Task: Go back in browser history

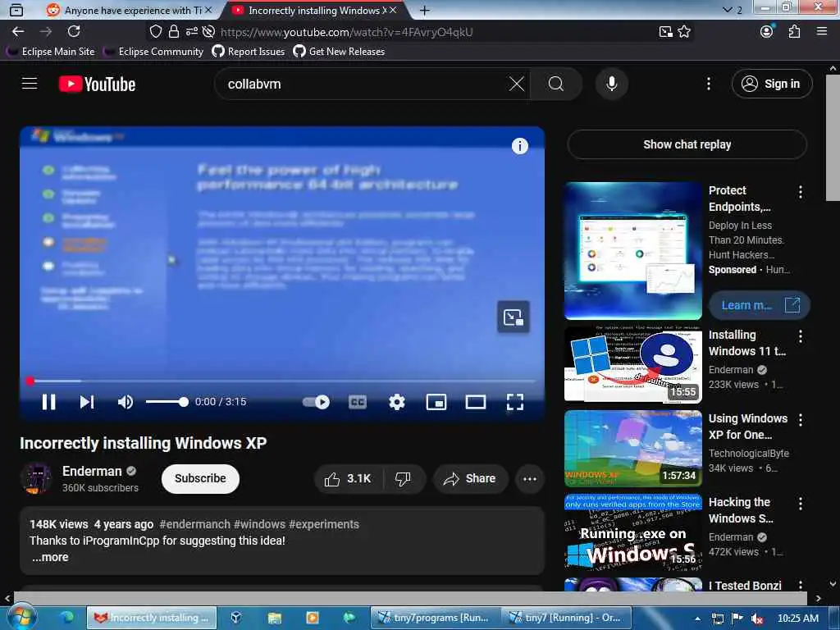Action: tap(18, 32)
